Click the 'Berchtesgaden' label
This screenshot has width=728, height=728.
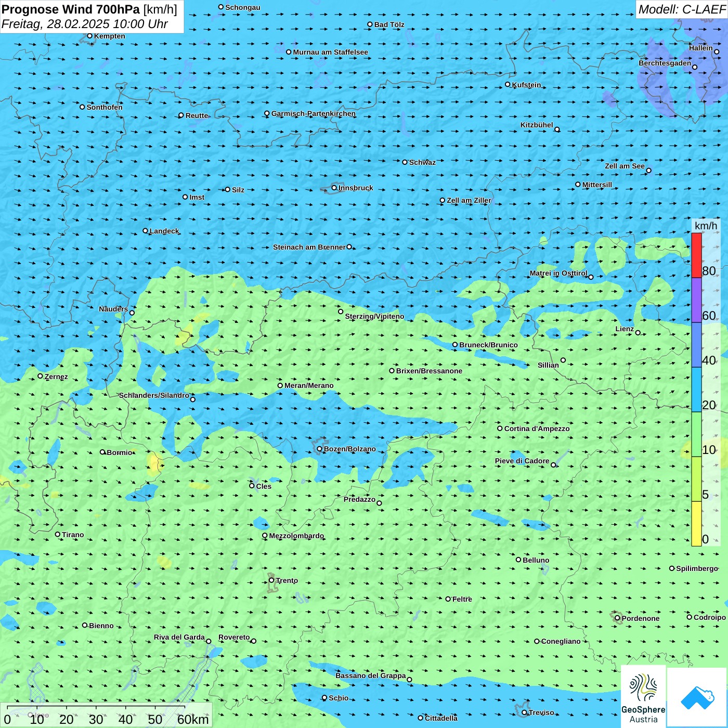665,63
